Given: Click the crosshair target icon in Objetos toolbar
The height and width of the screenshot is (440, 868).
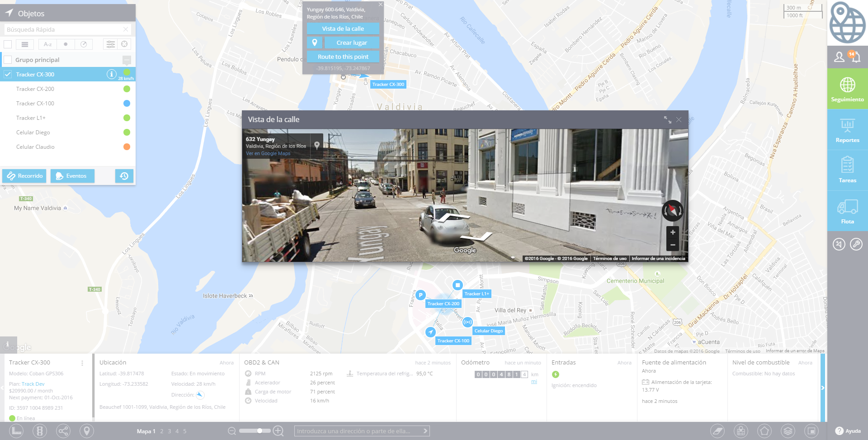Looking at the screenshot, I should 124,44.
